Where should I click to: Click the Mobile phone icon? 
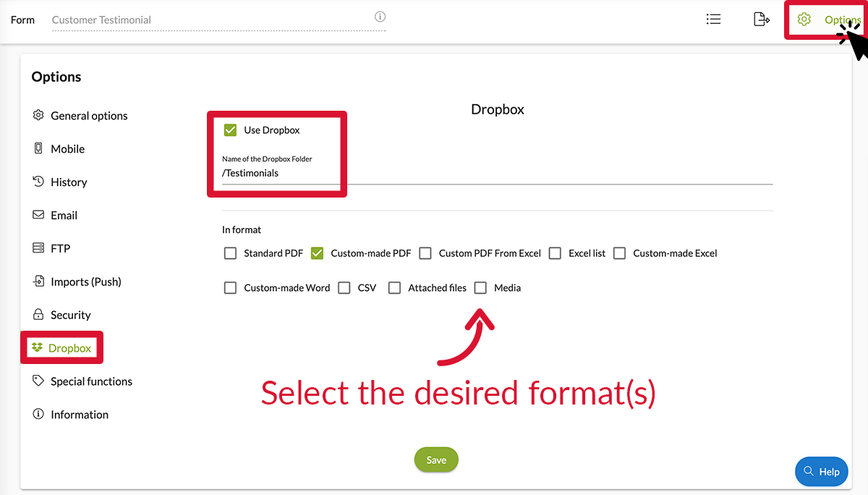tap(38, 148)
